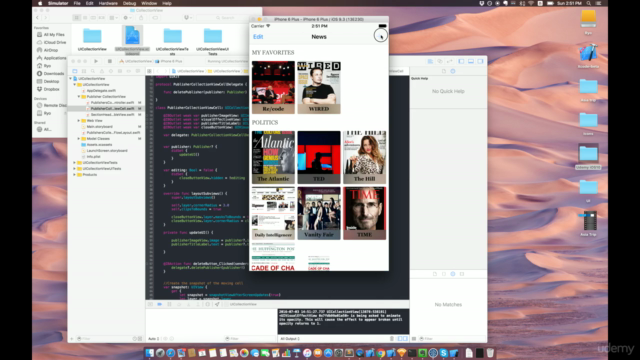640x360 pixels.
Task: Open the Debug menu
Action: pyautogui.click(x=129, y=3)
